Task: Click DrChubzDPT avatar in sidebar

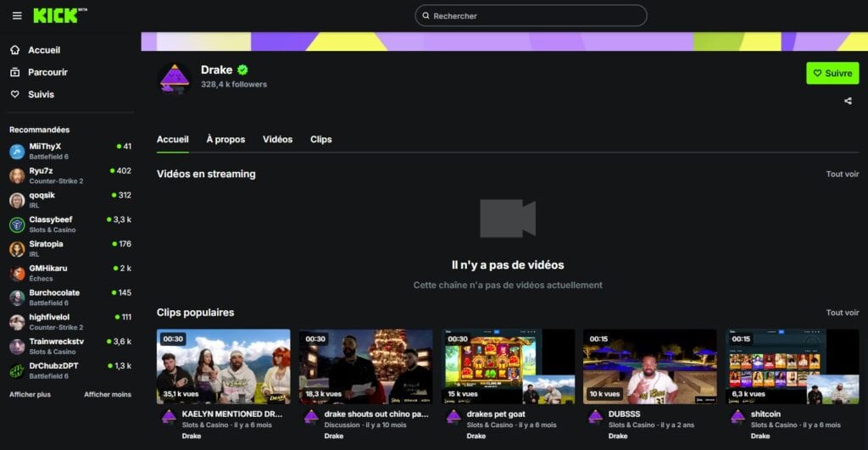Action: pos(17,370)
